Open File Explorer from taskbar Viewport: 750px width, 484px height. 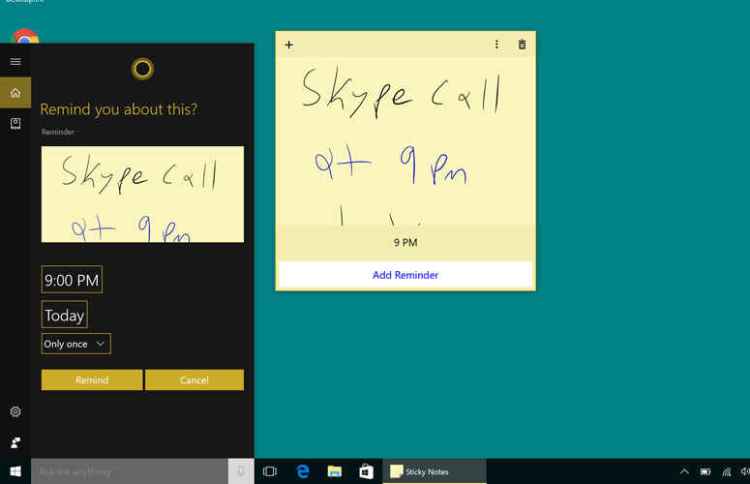[334, 472]
